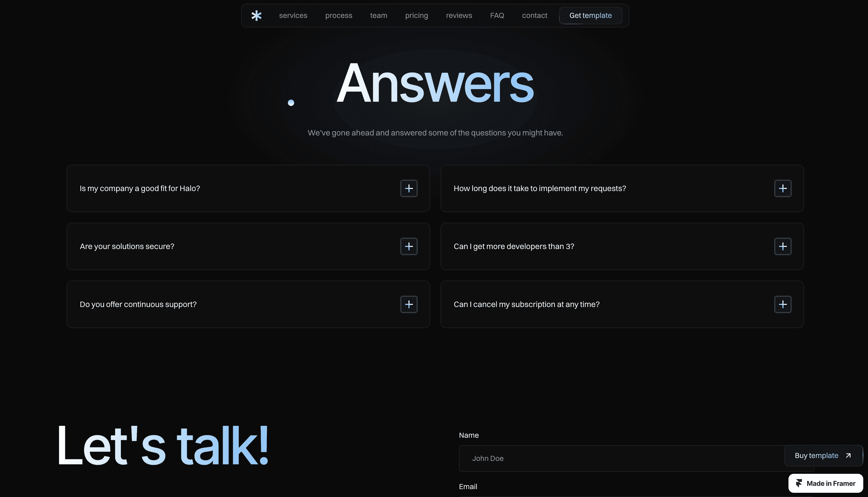Open the process nav link
The width and height of the screenshot is (868, 497).
338,16
